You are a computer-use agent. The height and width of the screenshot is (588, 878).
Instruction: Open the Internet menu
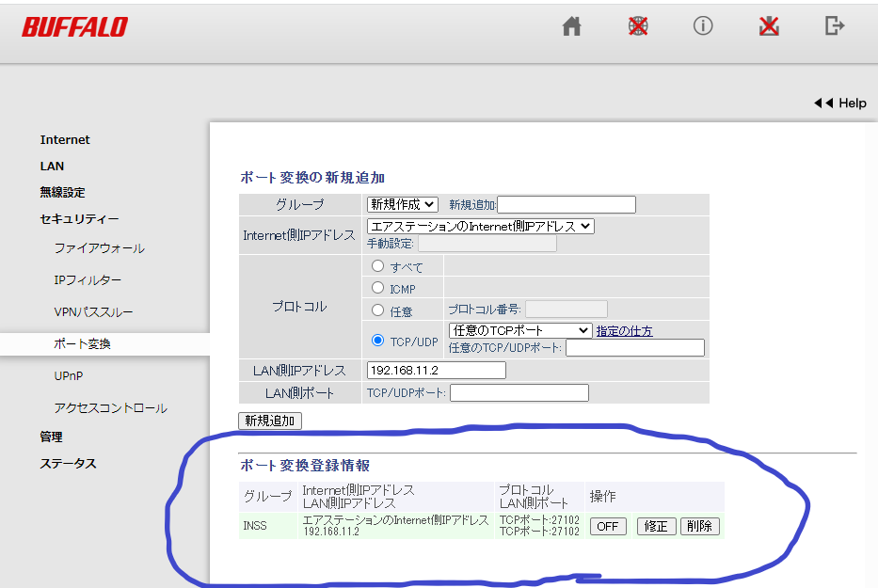pos(65,140)
